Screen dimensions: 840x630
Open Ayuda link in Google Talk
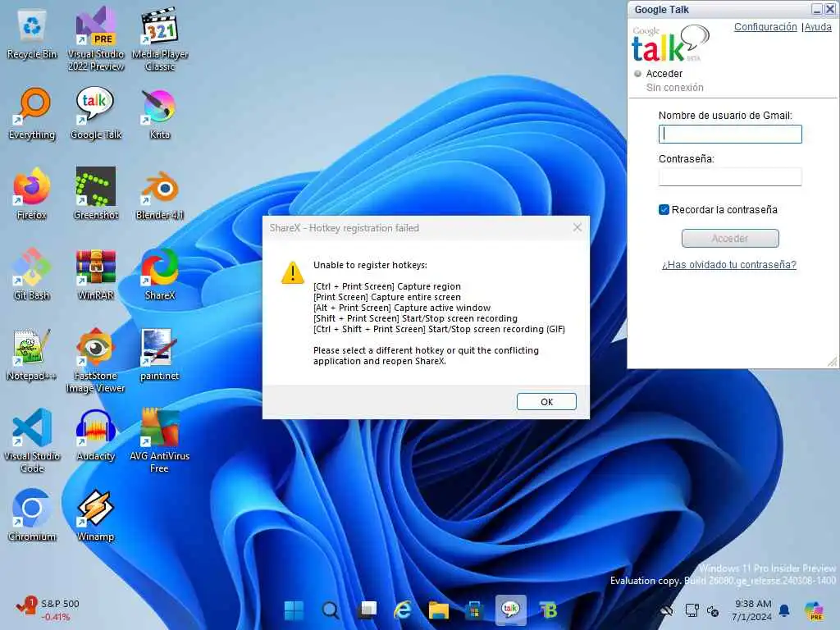coord(818,27)
